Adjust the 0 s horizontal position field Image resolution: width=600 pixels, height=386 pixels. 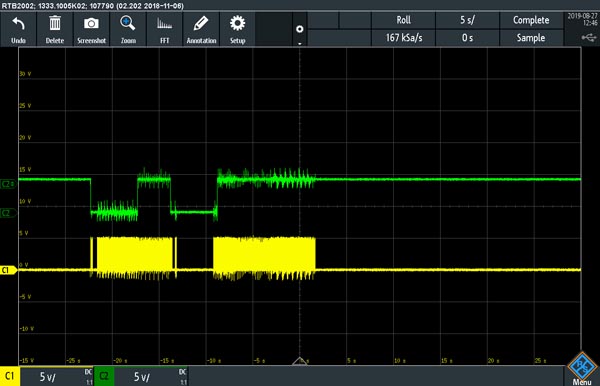coord(467,37)
